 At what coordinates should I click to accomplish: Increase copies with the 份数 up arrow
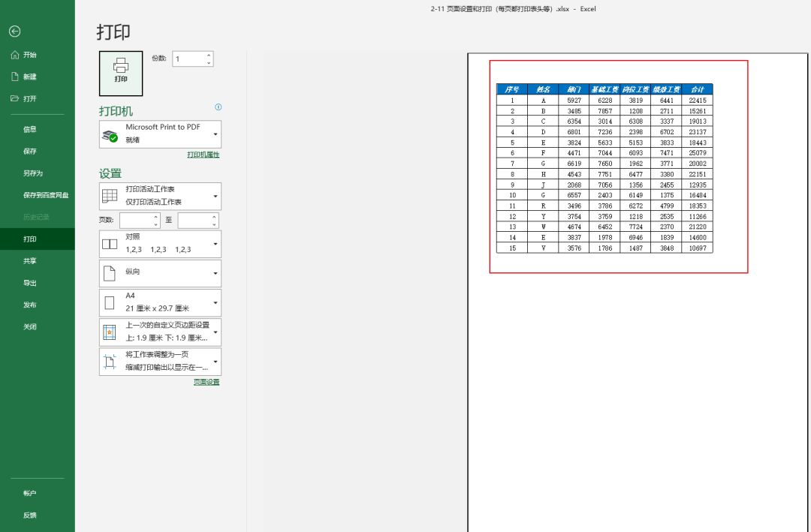pyautogui.click(x=209, y=56)
